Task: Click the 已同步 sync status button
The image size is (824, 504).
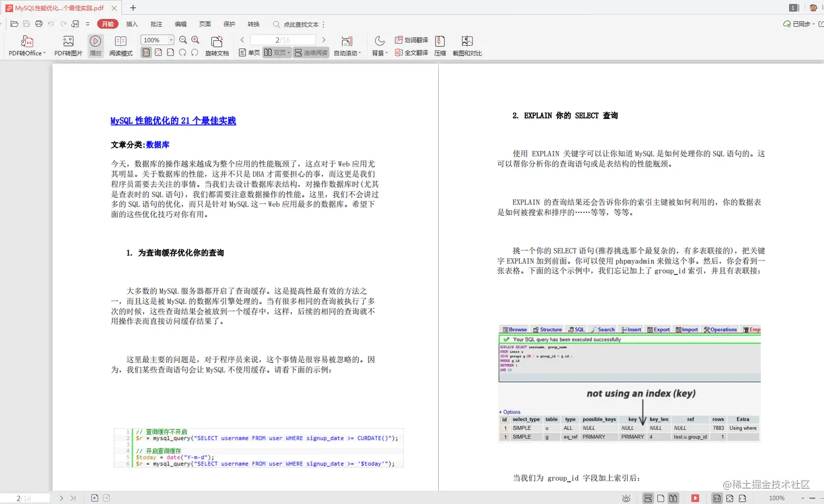Action: 800,24
